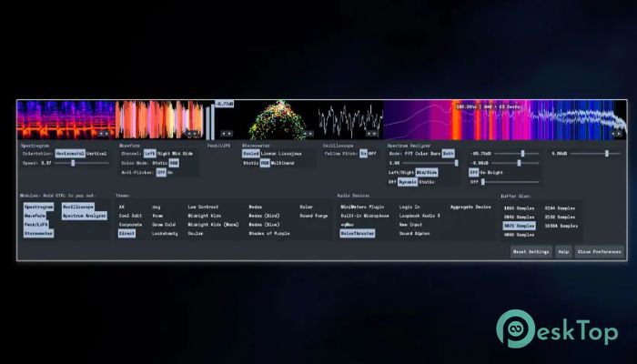This screenshot has width=637, height=364.
Task: Select the Corporate theme
Action: (x=130, y=225)
